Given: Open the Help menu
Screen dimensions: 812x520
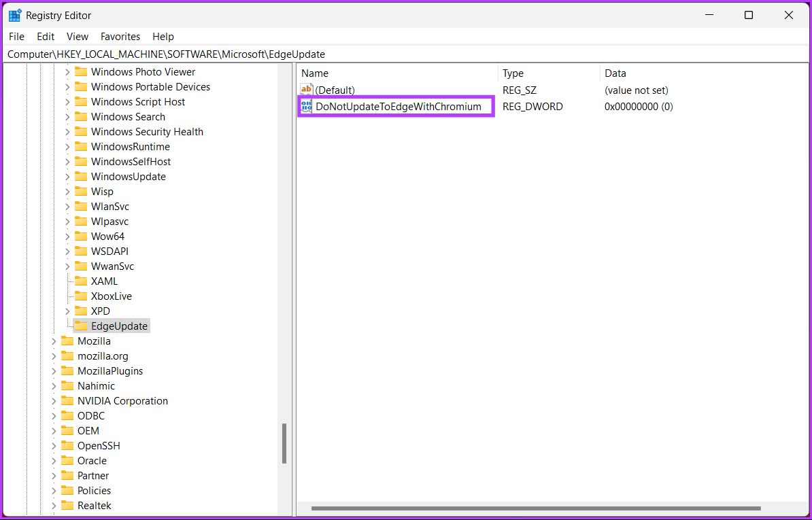Looking at the screenshot, I should [163, 37].
